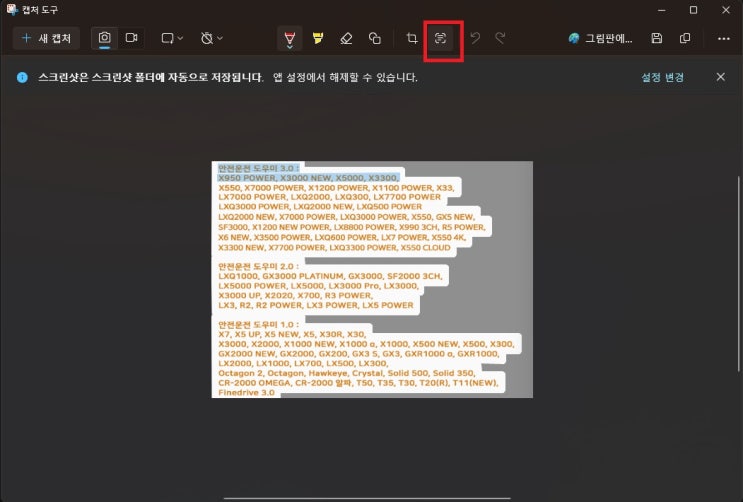Image resolution: width=743 pixels, height=502 pixels.
Task: Switch to photo snip mode
Action: (105, 38)
